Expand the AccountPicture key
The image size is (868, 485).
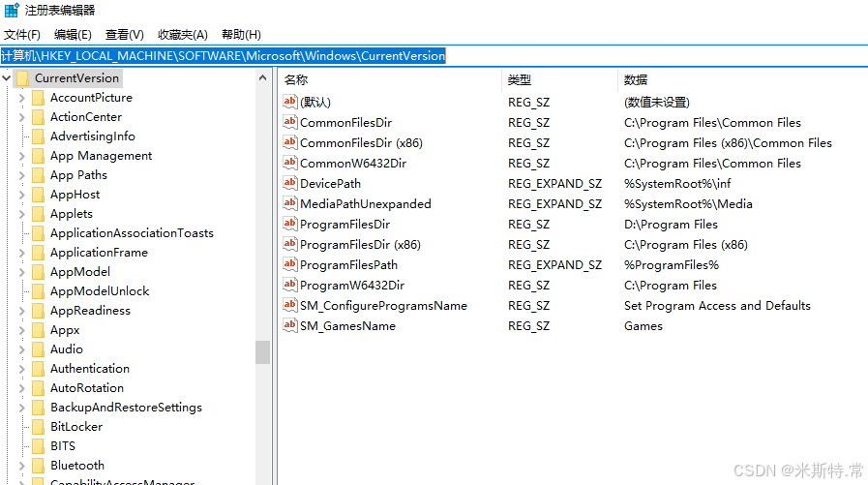[x=22, y=98]
